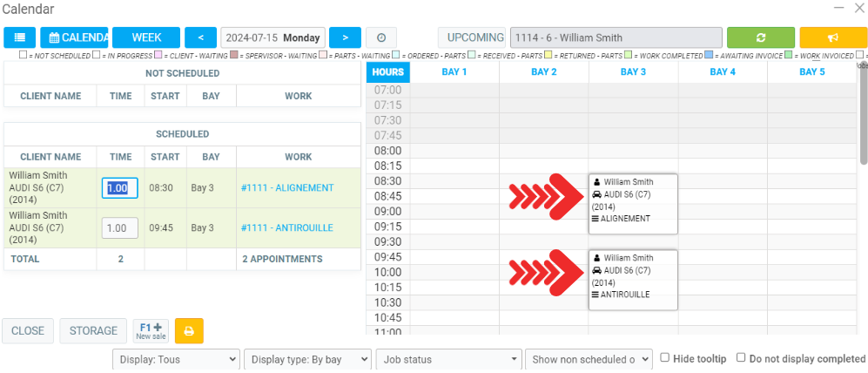
Task: Go to next day with right arrow
Action: pyautogui.click(x=346, y=38)
